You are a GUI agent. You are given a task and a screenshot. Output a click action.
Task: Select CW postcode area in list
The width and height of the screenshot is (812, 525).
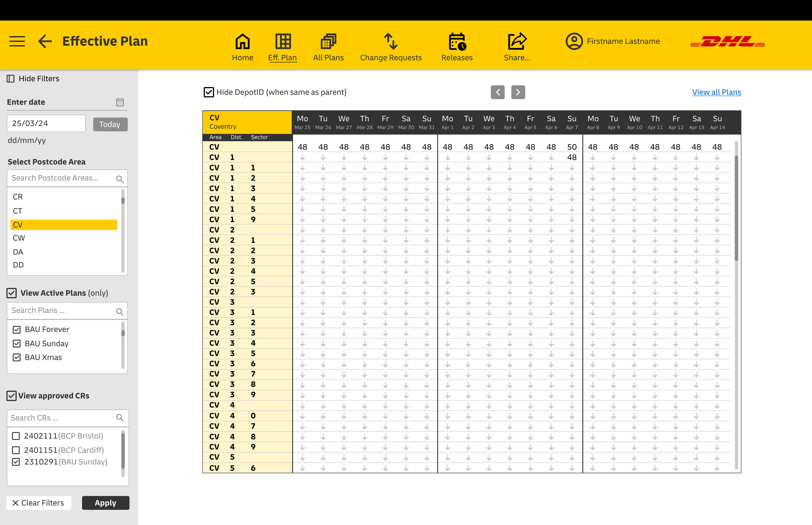tap(19, 238)
